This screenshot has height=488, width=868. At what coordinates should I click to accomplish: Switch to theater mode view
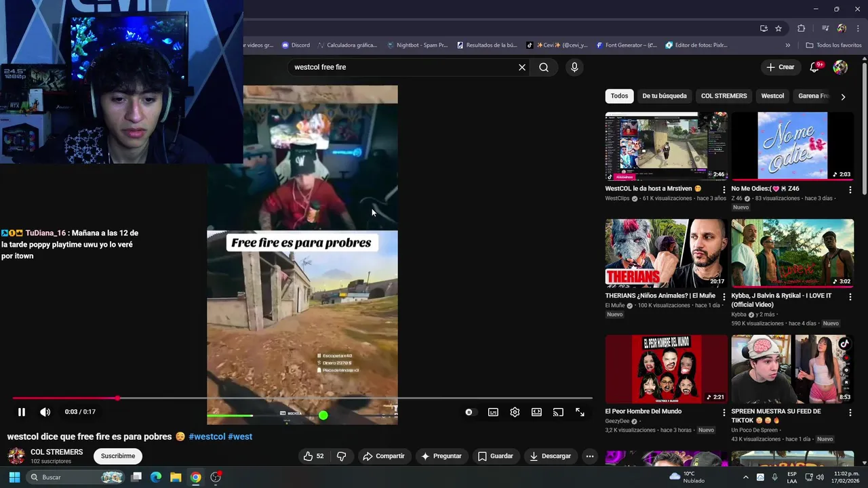pyautogui.click(x=536, y=412)
